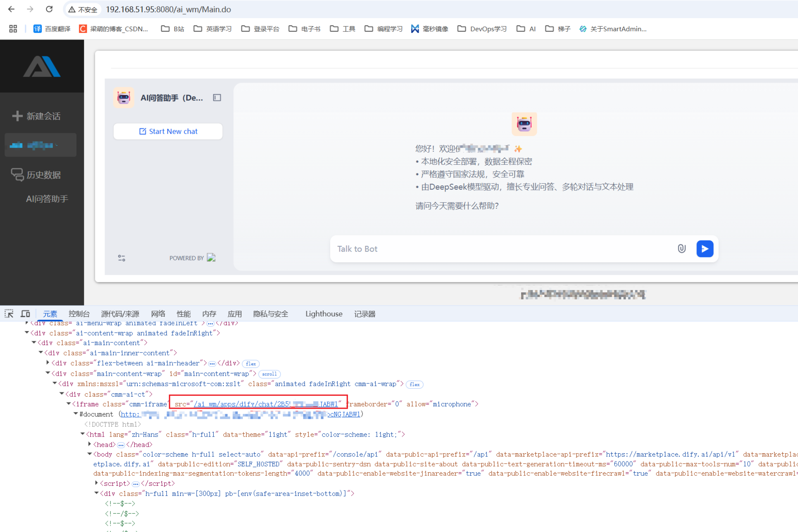The height and width of the screenshot is (532, 798).
Task: Click the browser back arrow
Action: click(x=11, y=9)
